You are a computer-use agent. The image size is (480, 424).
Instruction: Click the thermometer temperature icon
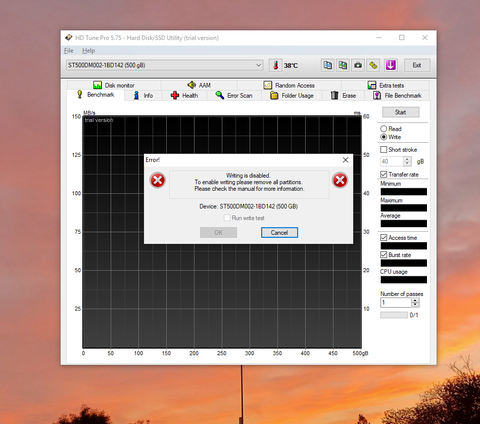pyautogui.click(x=275, y=65)
